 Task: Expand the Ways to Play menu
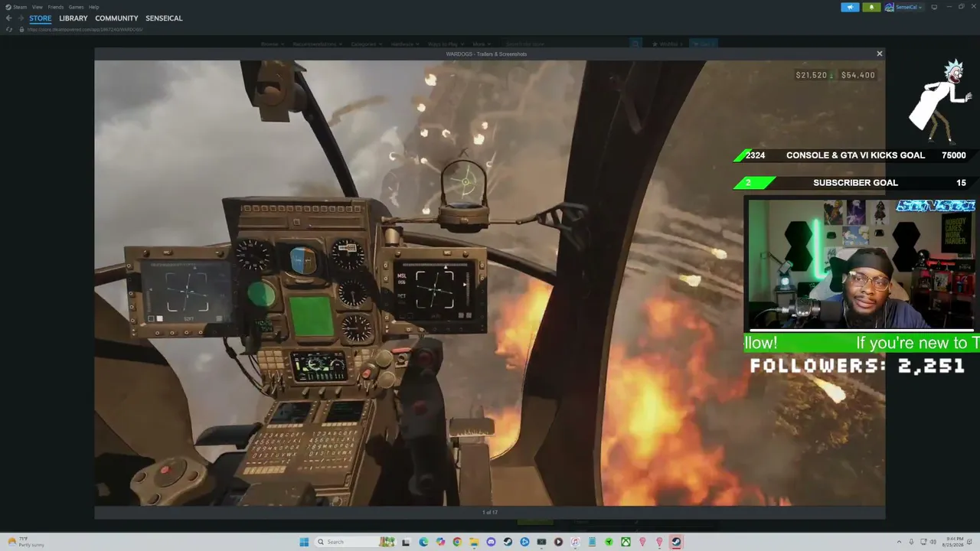click(446, 44)
